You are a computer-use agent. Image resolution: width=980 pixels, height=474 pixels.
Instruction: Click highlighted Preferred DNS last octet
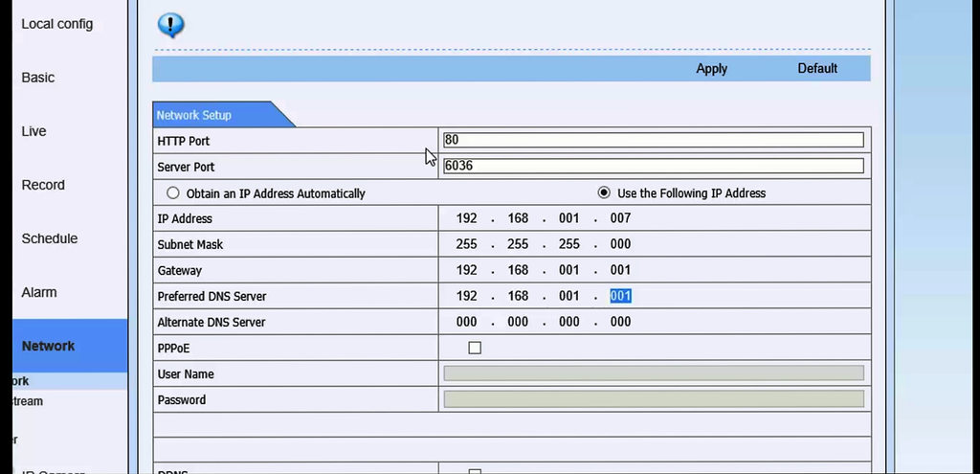tap(620, 296)
